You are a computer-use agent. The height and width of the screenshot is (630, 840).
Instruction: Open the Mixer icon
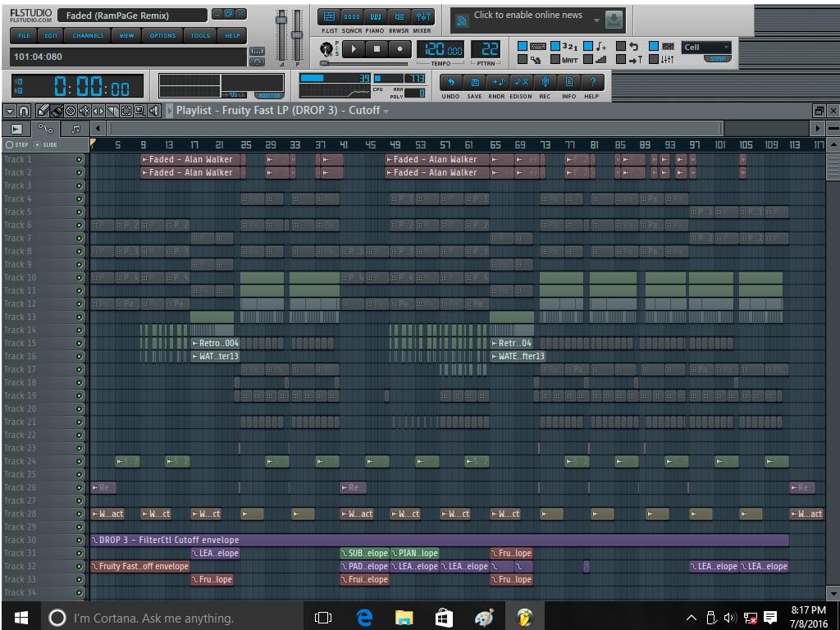[x=422, y=16]
